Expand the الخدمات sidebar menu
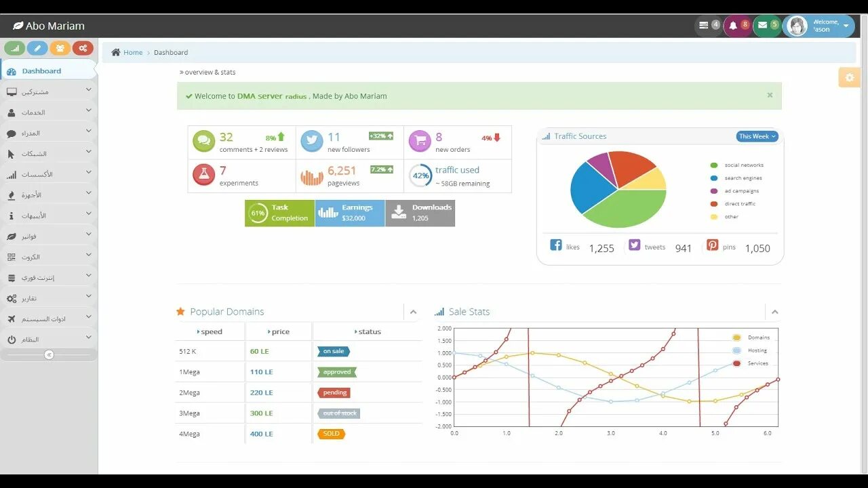Image resolution: width=868 pixels, height=488 pixels. click(x=49, y=112)
